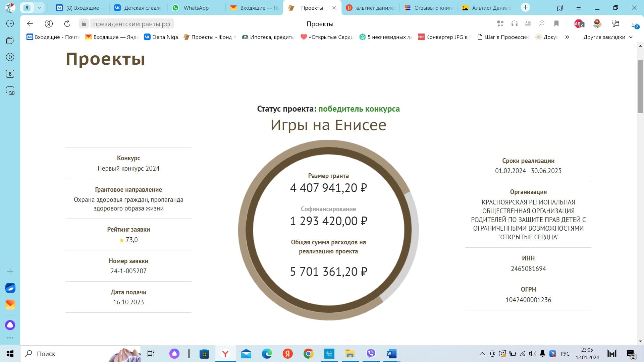The image size is (644, 362).
Task: Click the headphones read-aloud icon
Action: pyautogui.click(x=514, y=23)
